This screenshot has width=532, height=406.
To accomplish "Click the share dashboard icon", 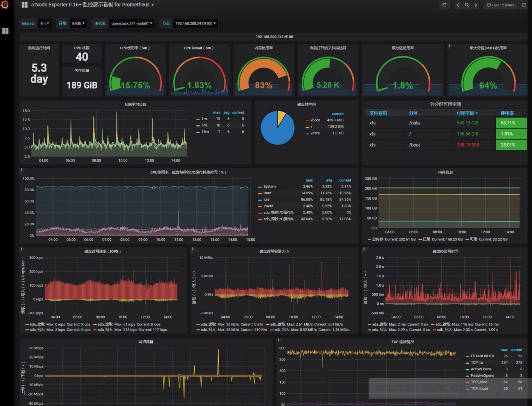I will pyautogui.click(x=444, y=5).
